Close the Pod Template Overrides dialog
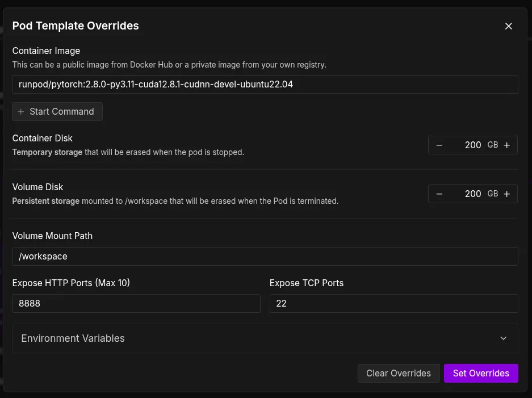The width and height of the screenshot is (532, 398). pos(508,26)
